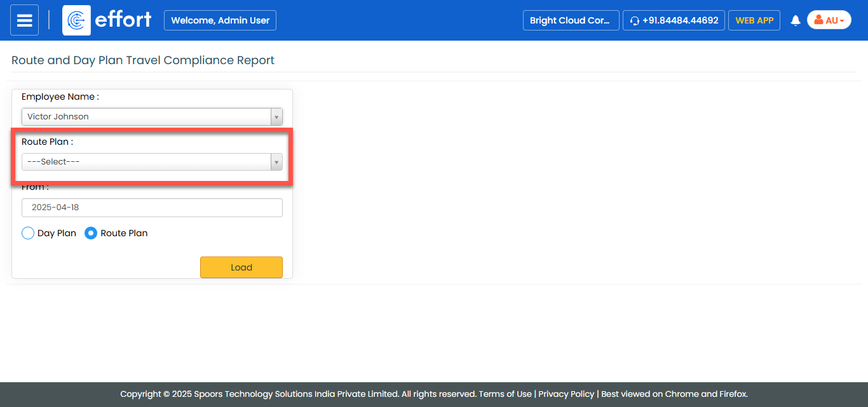Viewport: 868px width, 407px height.
Task: Click the Day Plan label text
Action: (57, 233)
